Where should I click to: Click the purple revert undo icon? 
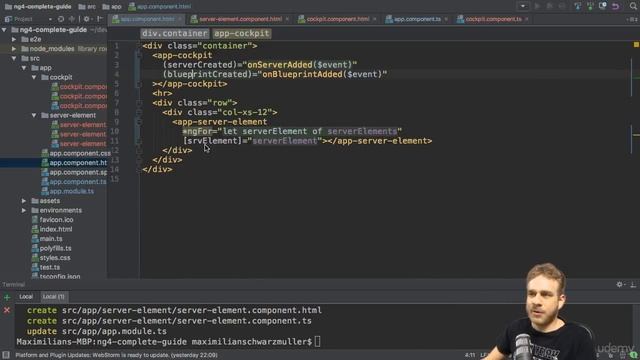(x=616, y=6)
